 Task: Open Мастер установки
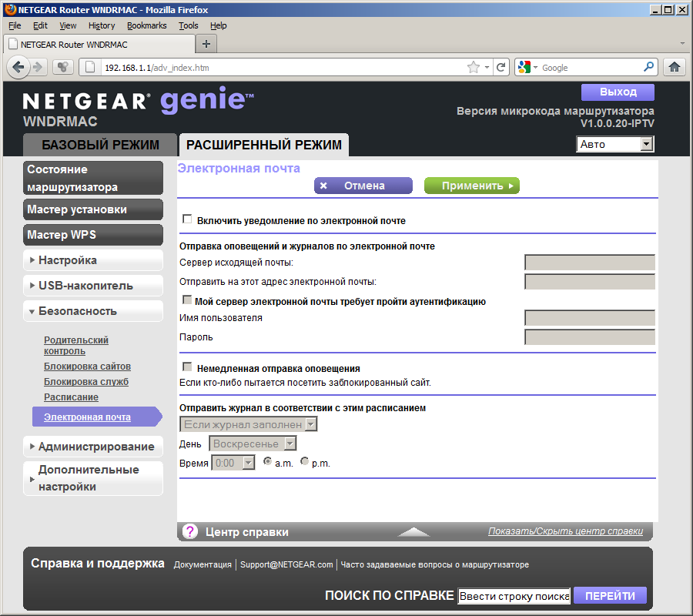[x=93, y=209]
